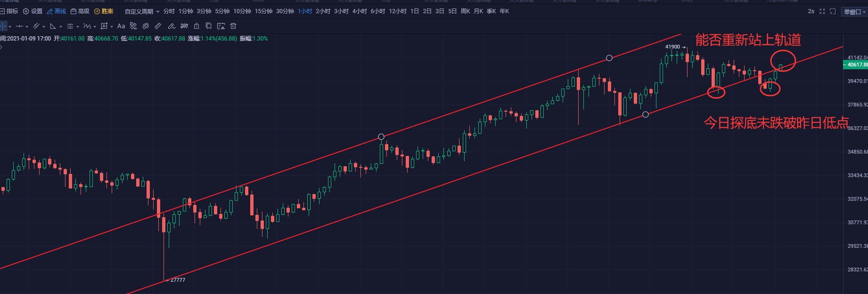Toggle the 胜率 win rate display

104,11
